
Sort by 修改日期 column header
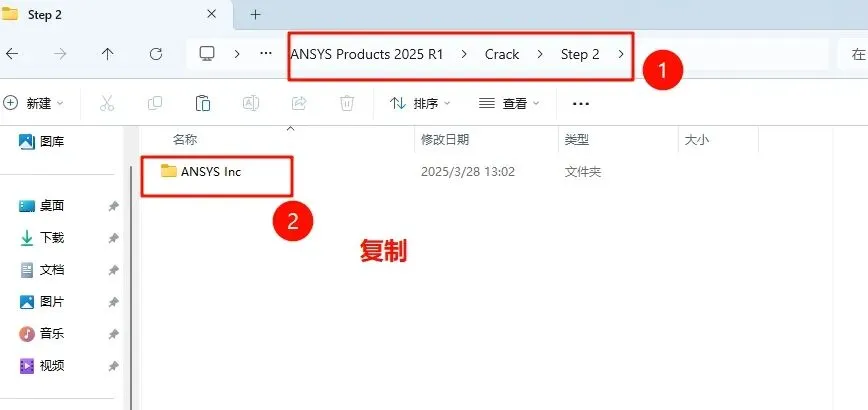(x=445, y=140)
